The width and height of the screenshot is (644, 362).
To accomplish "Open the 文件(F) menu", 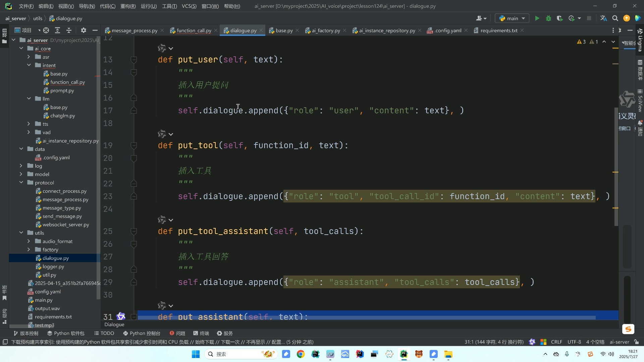I will click(x=26, y=6).
